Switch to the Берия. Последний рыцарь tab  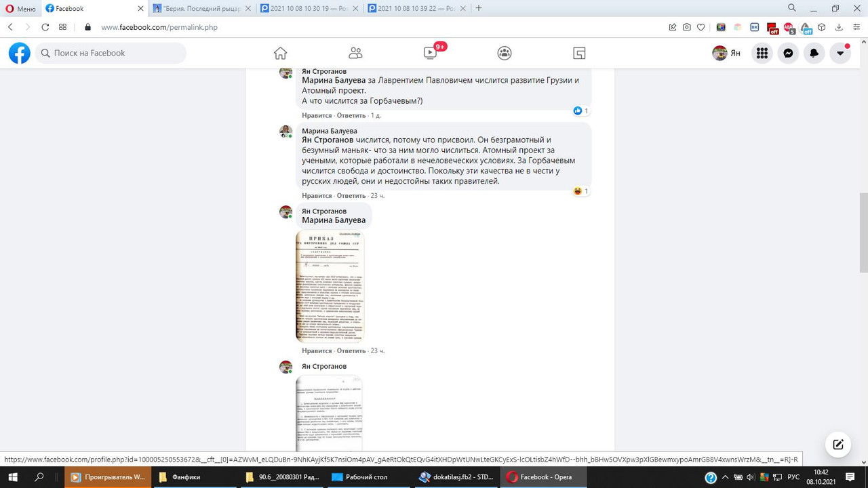(202, 8)
